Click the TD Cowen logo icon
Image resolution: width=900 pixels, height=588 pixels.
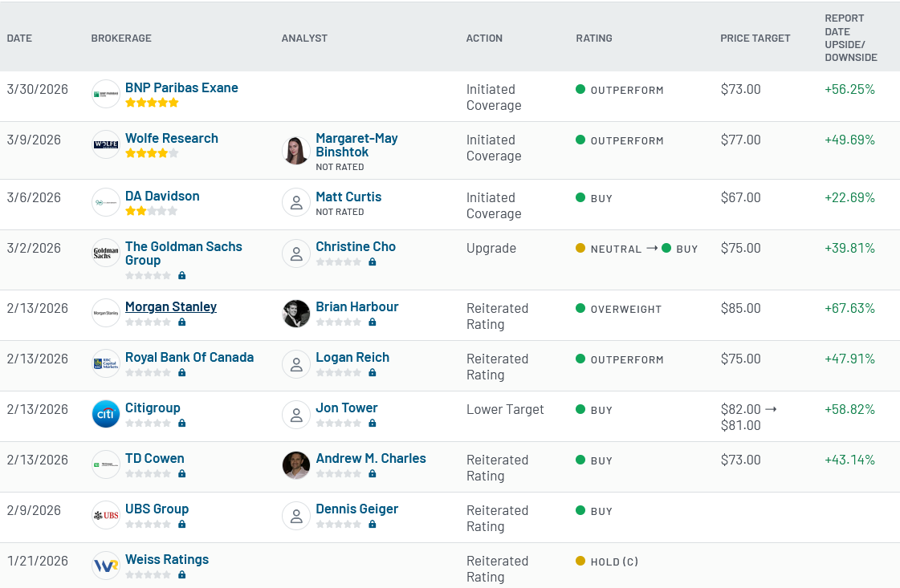coord(106,464)
